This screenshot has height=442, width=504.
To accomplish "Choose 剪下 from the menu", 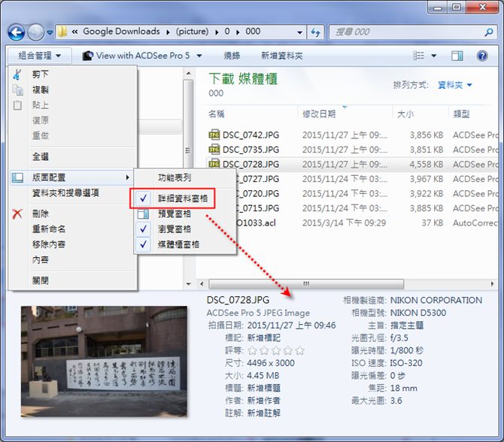I will 72,74.
